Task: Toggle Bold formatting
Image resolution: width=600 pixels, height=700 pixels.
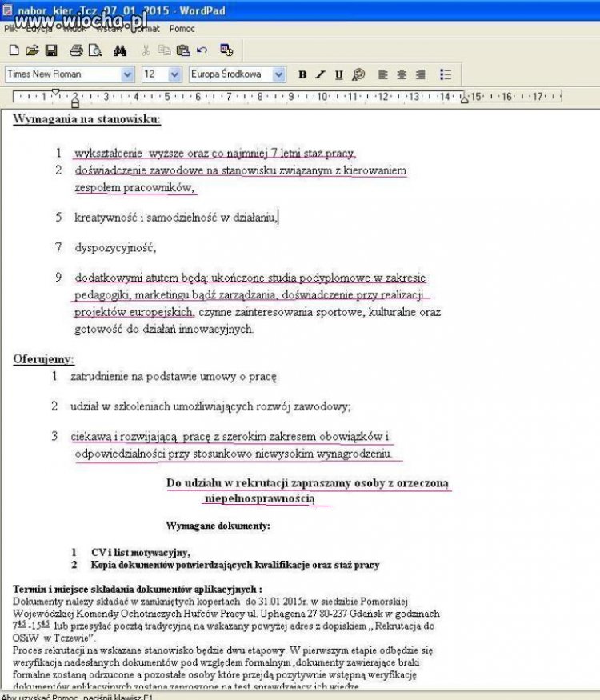Action: pyautogui.click(x=302, y=74)
